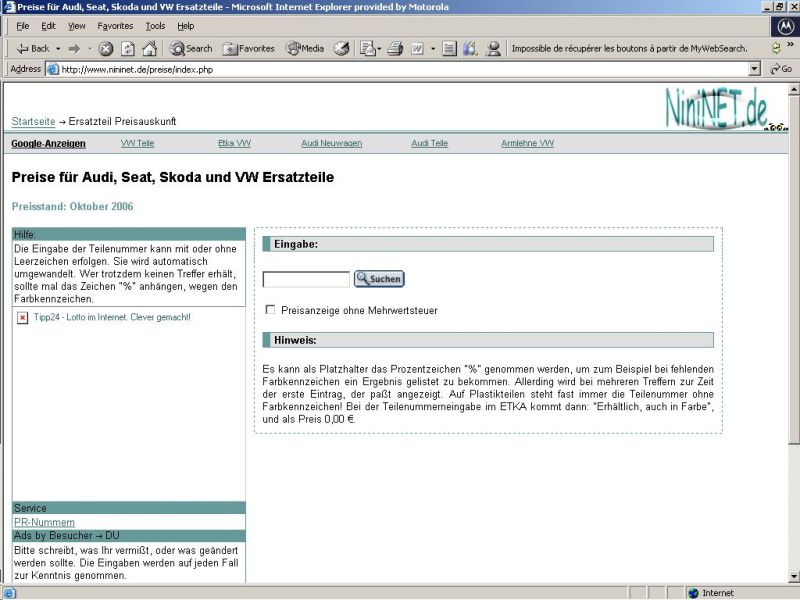800x600 pixels.
Task: Open the Discuss toolbar icon
Action: tap(449, 48)
